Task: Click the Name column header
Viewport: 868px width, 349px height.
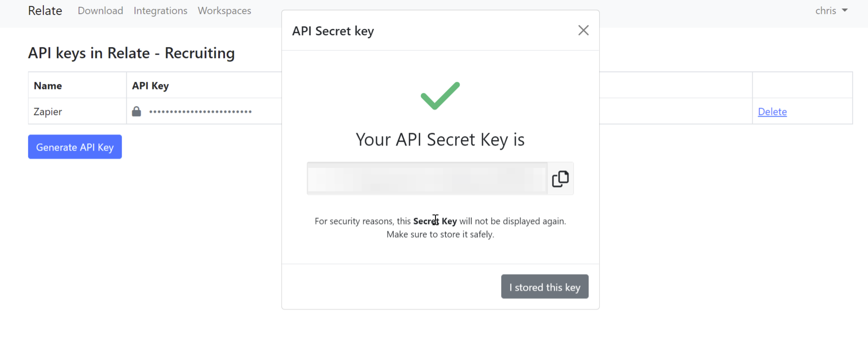Action: [48, 85]
